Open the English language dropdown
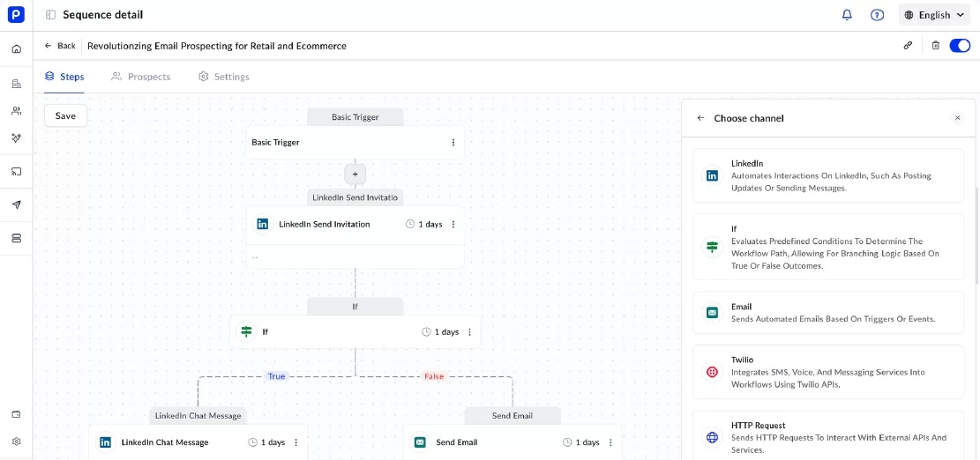Viewport: 980px width, 460px height. pos(934,15)
